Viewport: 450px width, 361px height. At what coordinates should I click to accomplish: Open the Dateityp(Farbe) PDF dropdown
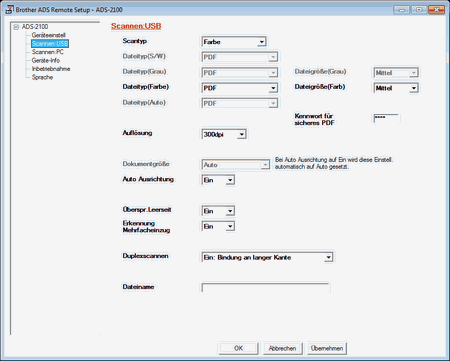tap(240, 88)
